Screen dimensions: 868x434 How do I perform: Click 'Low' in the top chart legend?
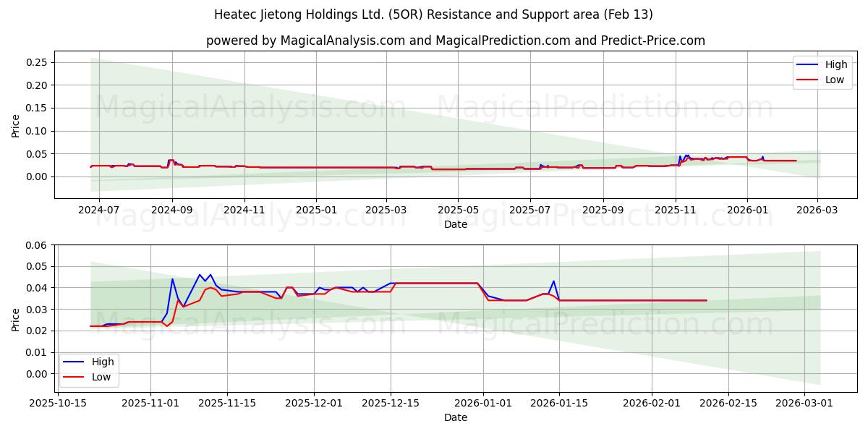(x=835, y=80)
